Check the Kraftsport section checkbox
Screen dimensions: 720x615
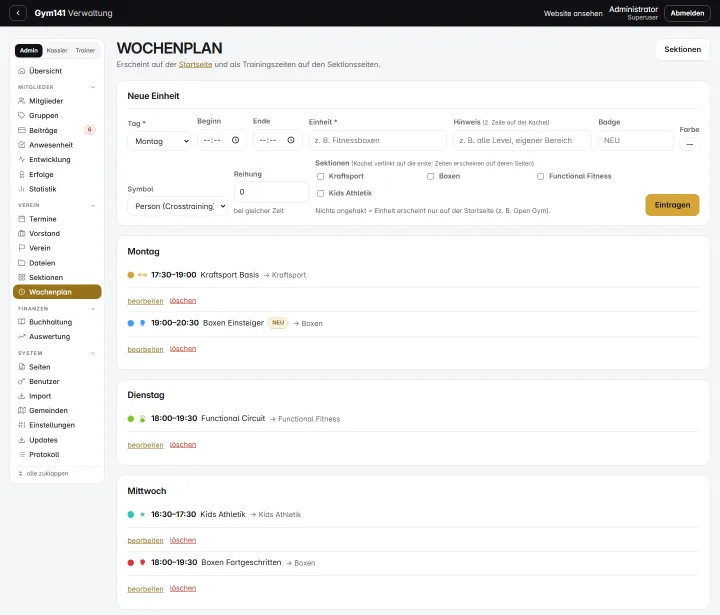321,176
